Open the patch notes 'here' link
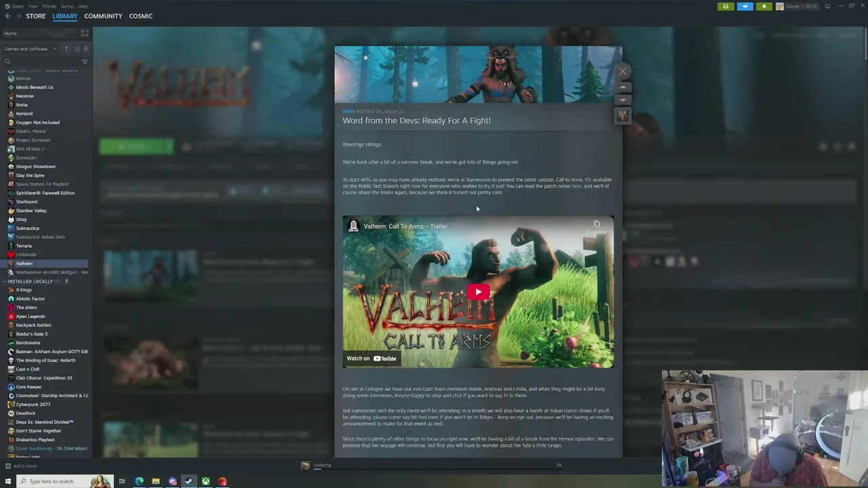The height and width of the screenshot is (488, 868). click(576, 186)
